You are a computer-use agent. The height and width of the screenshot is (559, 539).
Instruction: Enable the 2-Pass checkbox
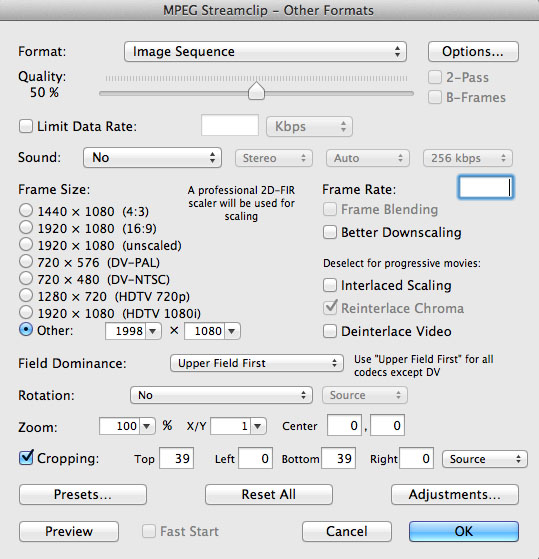tap(435, 77)
